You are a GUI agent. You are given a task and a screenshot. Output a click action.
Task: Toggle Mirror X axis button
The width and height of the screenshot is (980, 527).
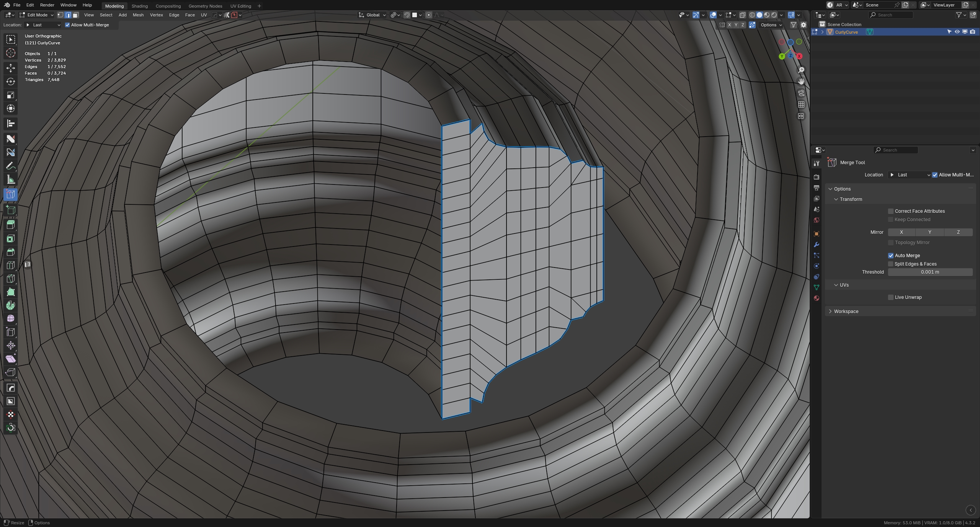tap(902, 232)
